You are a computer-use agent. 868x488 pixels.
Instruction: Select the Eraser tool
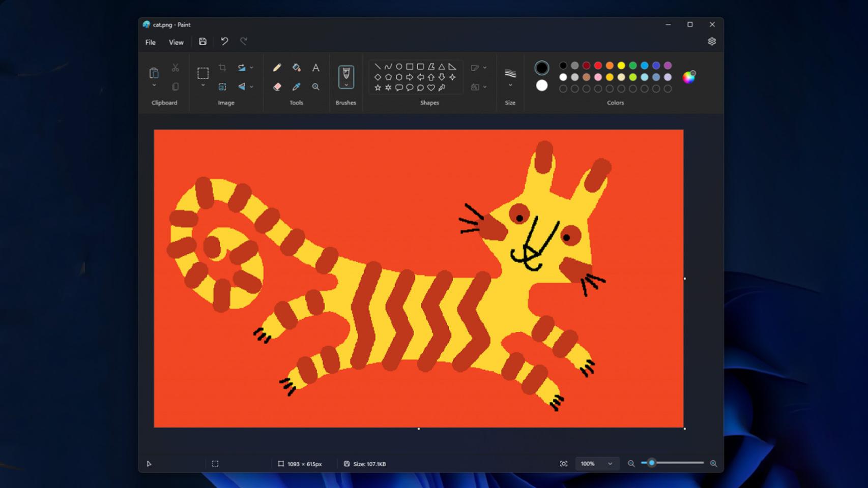tap(277, 87)
